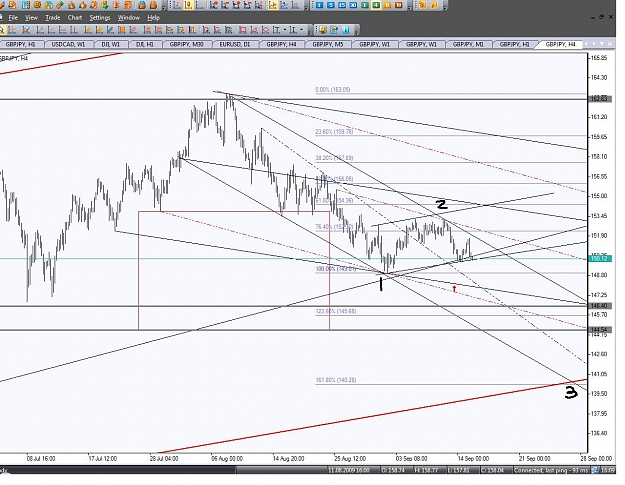Switch chart to M5 timeframe button

pyautogui.click(x=331, y=5)
